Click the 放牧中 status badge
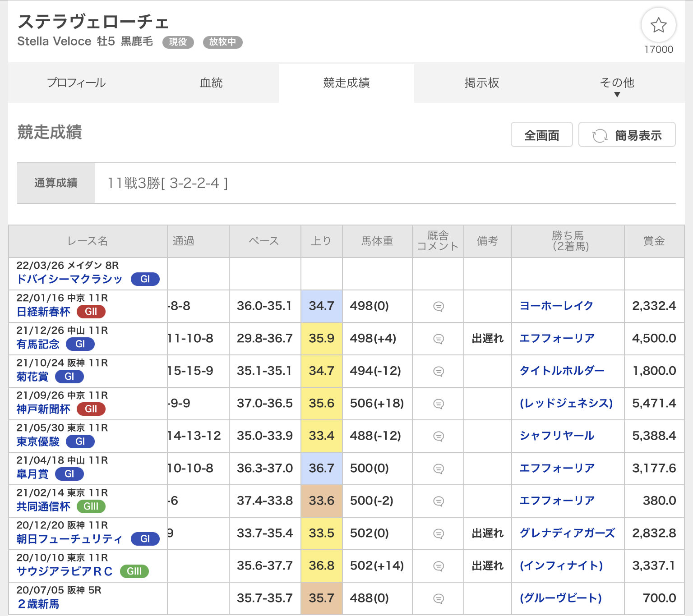The height and width of the screenshot is (616, 693). pyautogui.click(x=222, y=42)
